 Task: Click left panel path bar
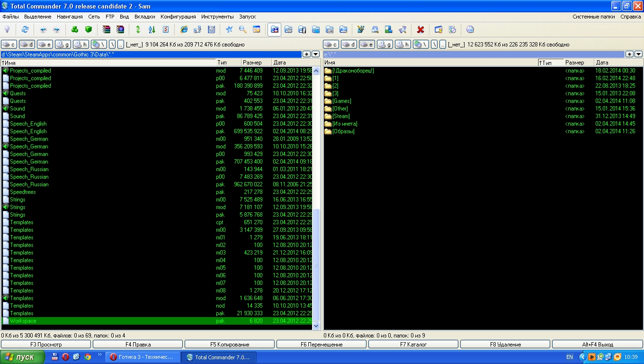pos(151,55)
